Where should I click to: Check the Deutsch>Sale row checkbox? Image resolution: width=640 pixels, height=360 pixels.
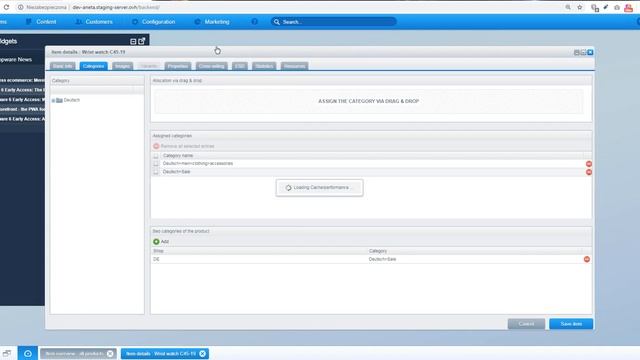[x=156, y=172]
